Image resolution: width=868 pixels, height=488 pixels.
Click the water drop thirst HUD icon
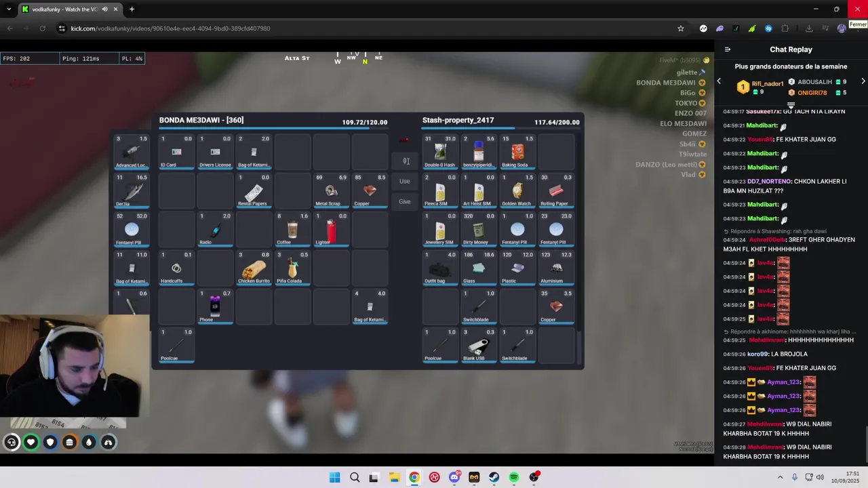click(x=89, y=443)
